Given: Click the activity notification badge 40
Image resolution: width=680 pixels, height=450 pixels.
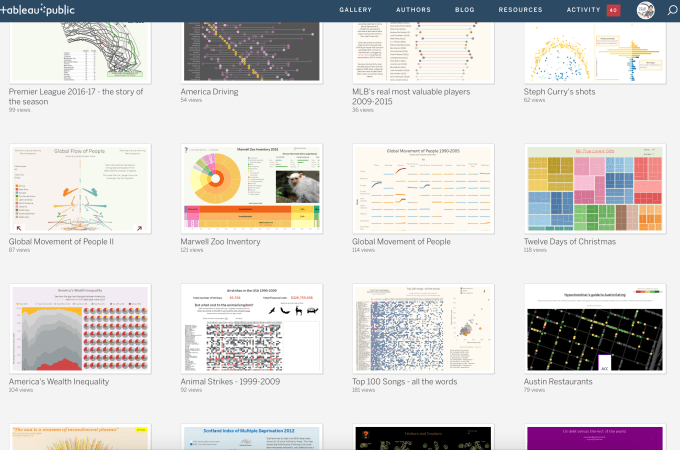Looking at the screenshot, I should 613,10.
